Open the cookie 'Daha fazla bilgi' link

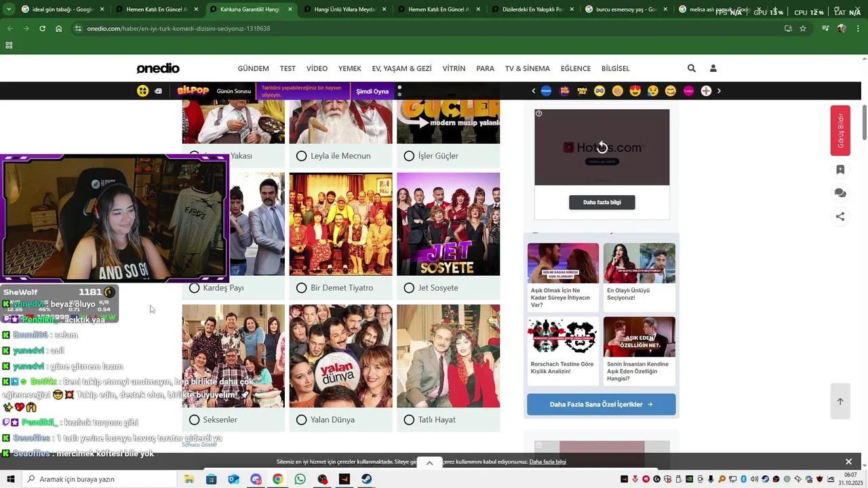click(x=547, y=462)
